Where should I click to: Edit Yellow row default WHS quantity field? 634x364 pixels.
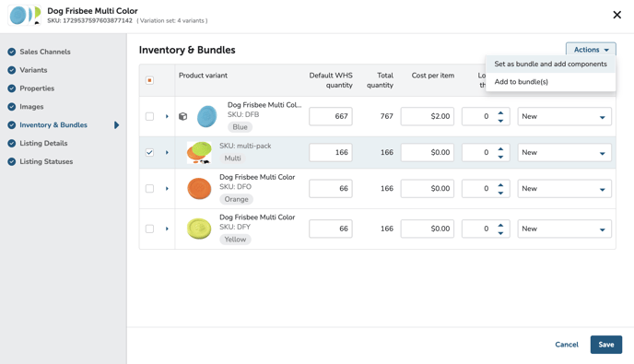(x=331, y=229)
